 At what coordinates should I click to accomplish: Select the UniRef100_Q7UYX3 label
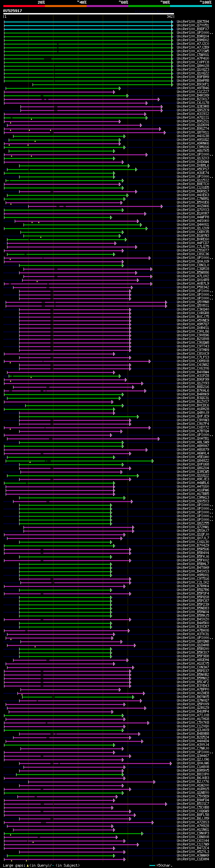[193, 211]
